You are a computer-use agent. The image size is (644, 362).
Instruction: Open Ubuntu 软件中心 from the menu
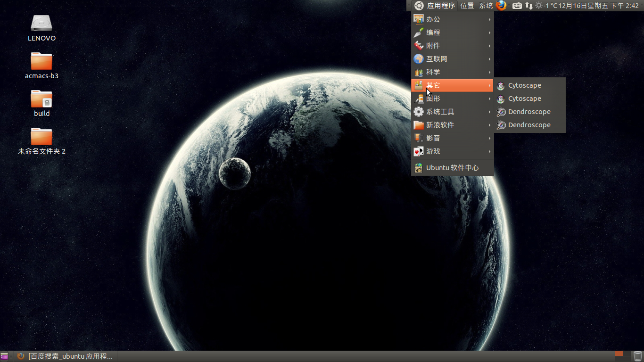tap(453, 168)
